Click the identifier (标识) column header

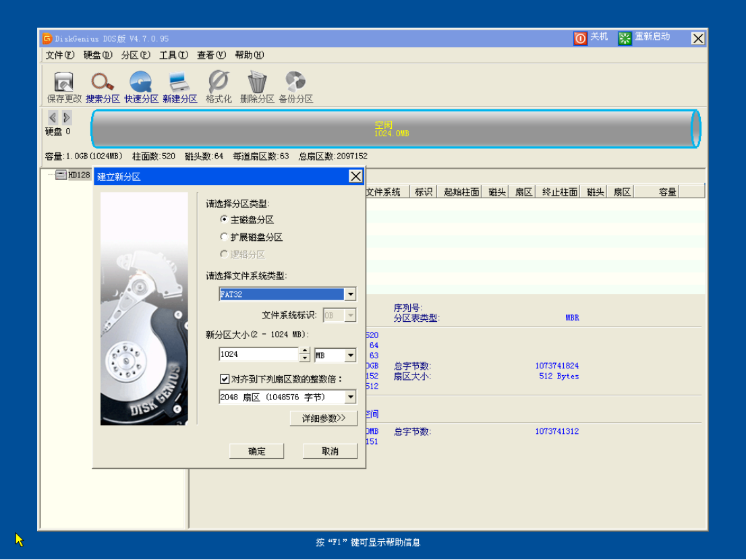[424, 192]
